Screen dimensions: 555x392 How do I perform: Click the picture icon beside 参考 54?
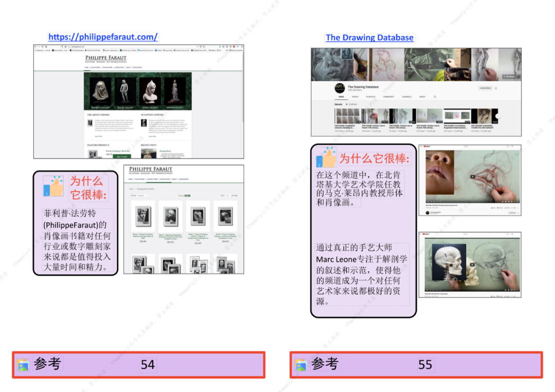tap(23, 365)
